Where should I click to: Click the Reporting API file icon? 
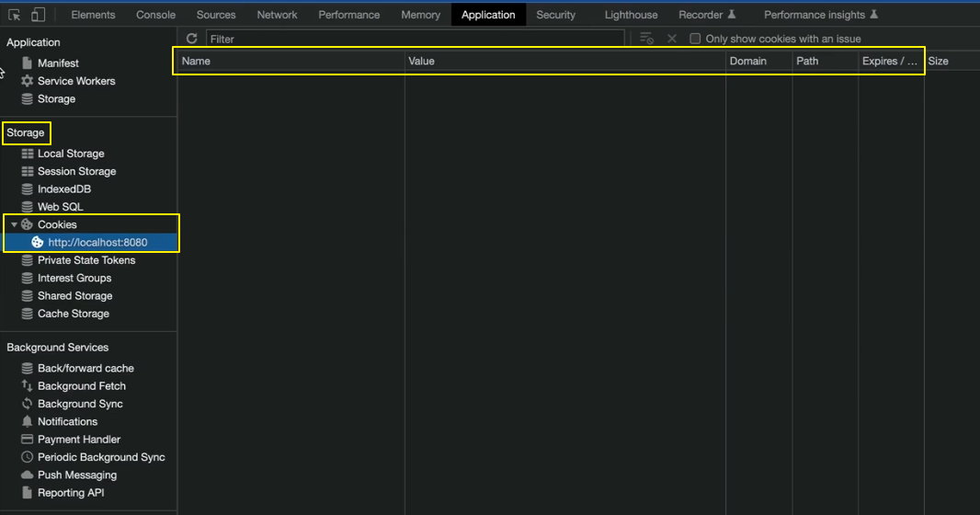[x=27, y=493]
